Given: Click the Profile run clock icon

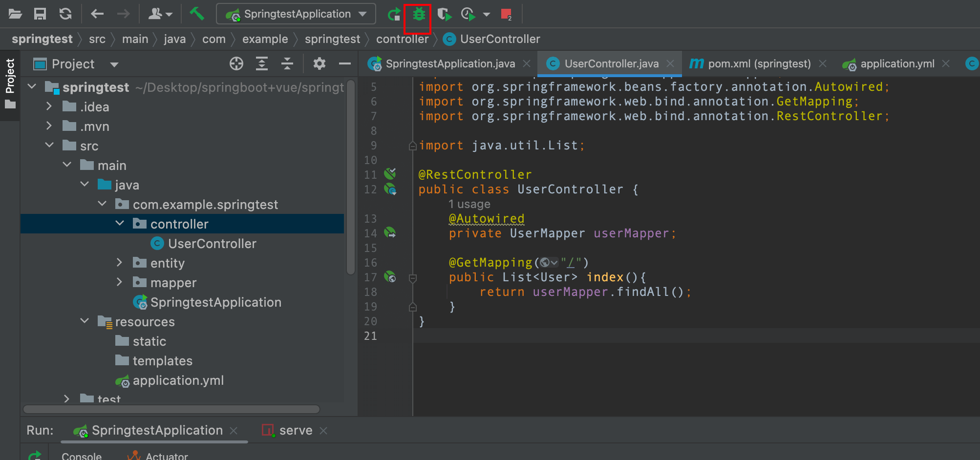Looking at the screenshot, I should point(468,14).
